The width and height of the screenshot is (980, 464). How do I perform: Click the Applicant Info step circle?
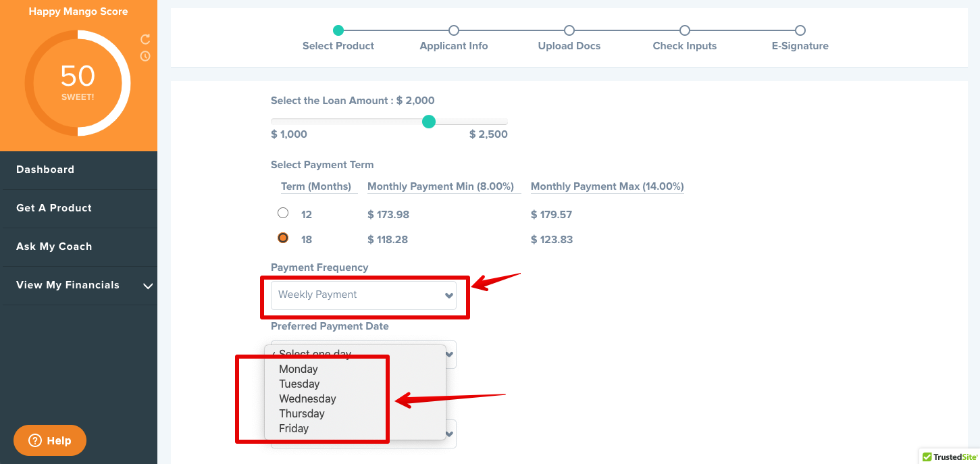point(453,30)
